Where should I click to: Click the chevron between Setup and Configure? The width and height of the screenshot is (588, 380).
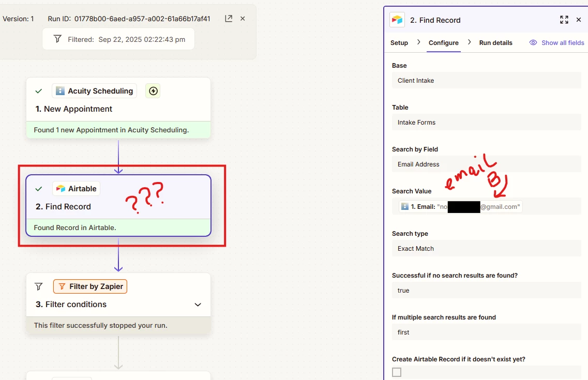coord(418,42)
